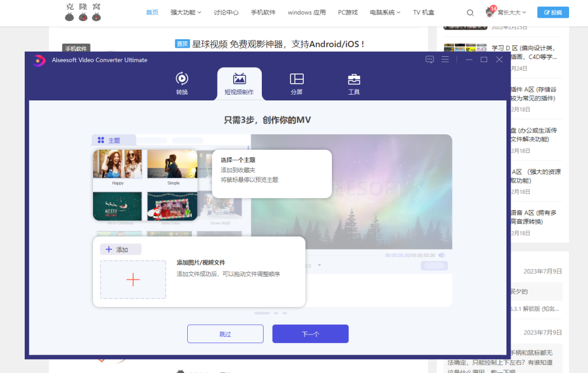
Task: Select the 主题 theme tab
Action: click(114, 140)
